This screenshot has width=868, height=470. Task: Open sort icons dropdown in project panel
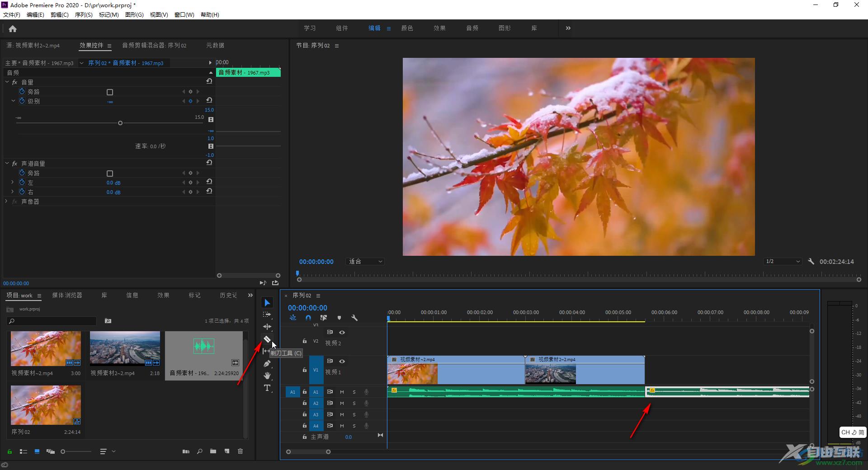(x=107, y=451)
